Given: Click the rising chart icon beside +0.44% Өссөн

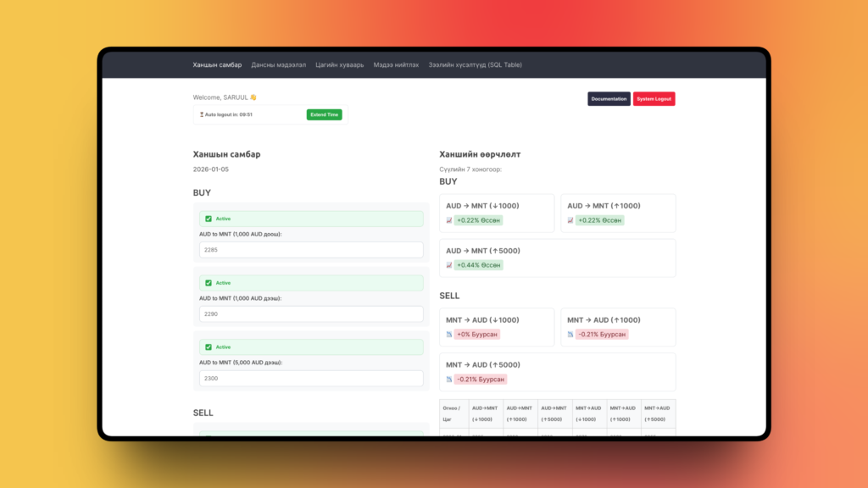Looking at the screenshot, I should coord(450,265).
